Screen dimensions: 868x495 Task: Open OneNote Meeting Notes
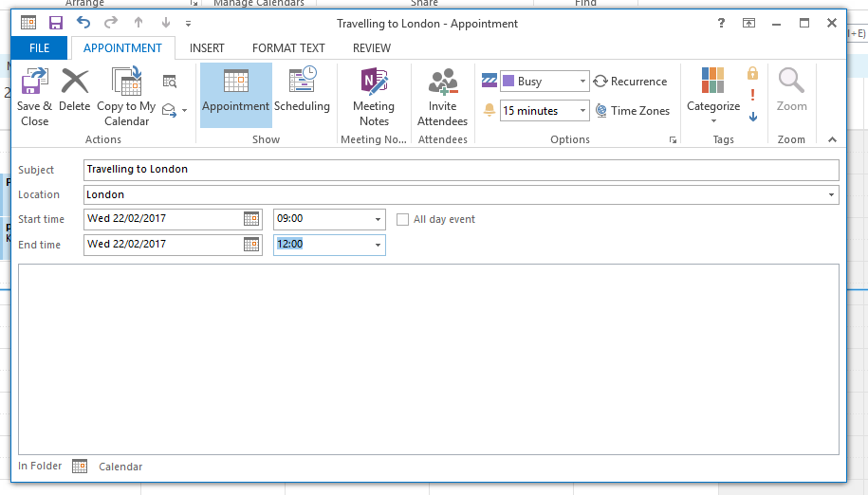click(374, 97)
